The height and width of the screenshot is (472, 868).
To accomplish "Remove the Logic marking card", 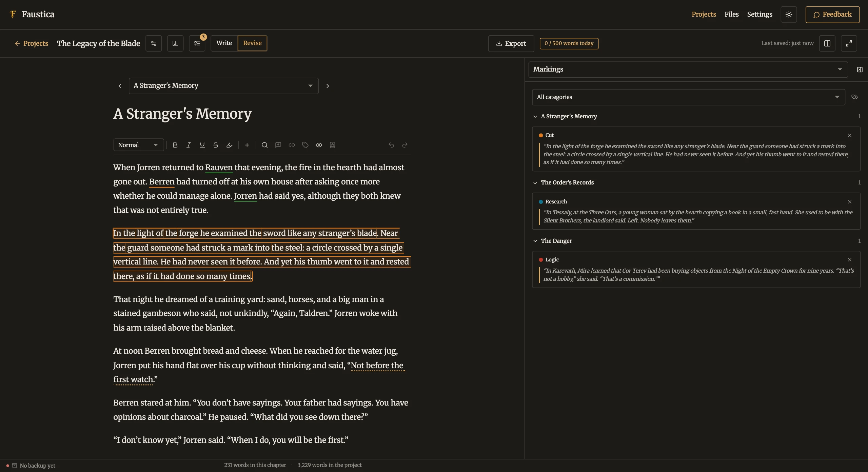I will point(850,260).
